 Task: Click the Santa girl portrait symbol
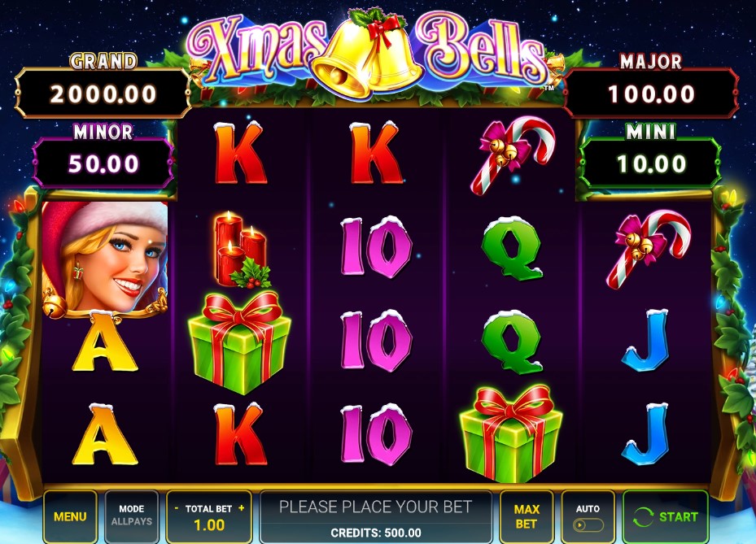tap(105, 259)
